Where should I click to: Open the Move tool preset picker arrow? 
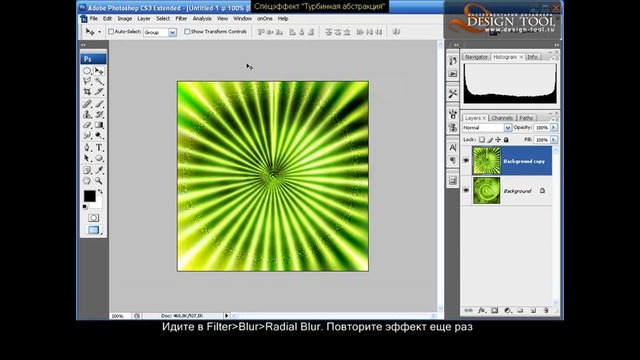100,32
